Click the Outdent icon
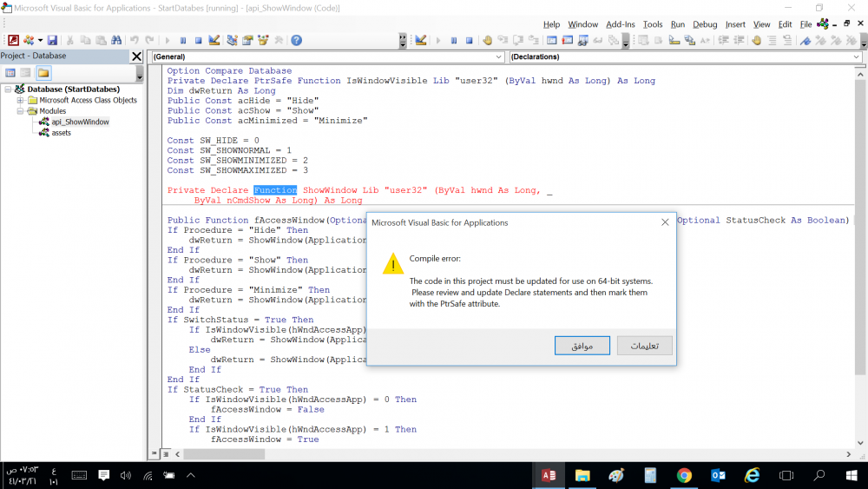The image size is (868, 489). [x=739, y=41]
